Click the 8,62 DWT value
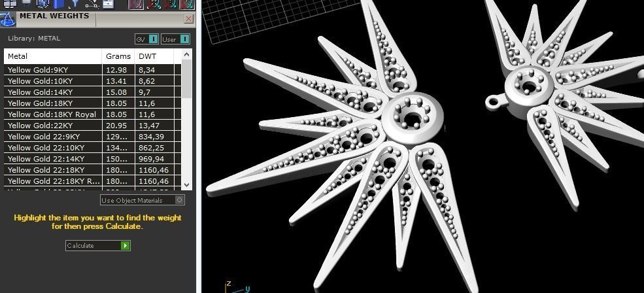Image resolution: width=644 pixels, height=293 pixels. [x=147, y=81]
